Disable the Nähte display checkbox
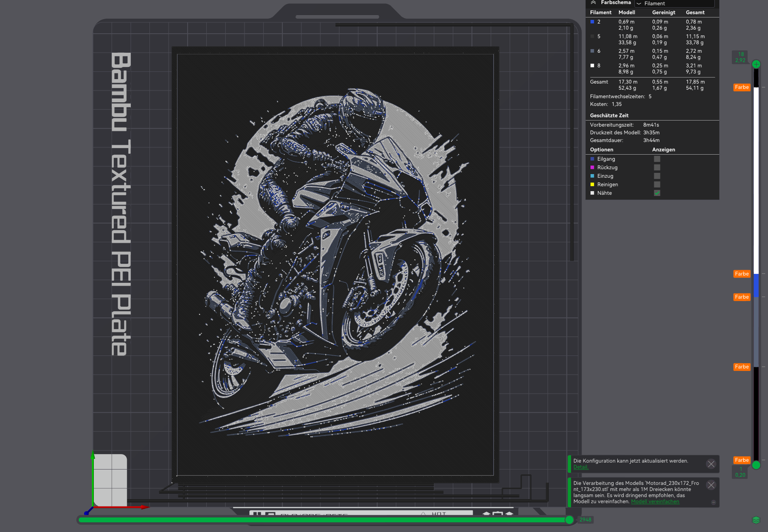The image size is (768, 532). pyautogui.click(x=657, y=193)
